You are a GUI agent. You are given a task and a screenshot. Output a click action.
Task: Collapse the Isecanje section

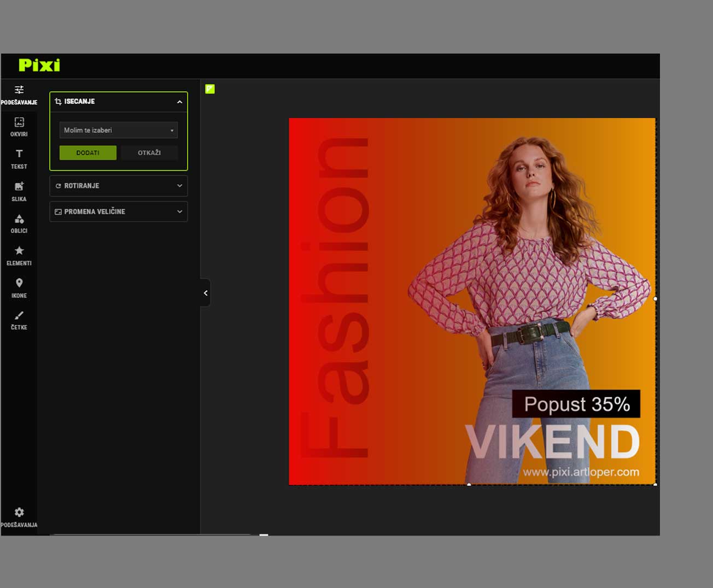pyautogui.click(x=179, y=102)
